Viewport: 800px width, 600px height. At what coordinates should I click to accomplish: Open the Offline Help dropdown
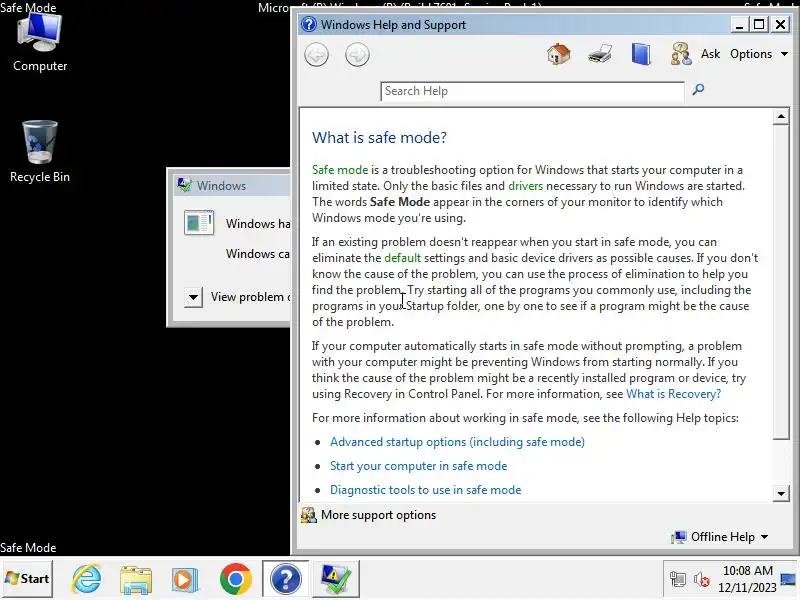coord(720,537)
